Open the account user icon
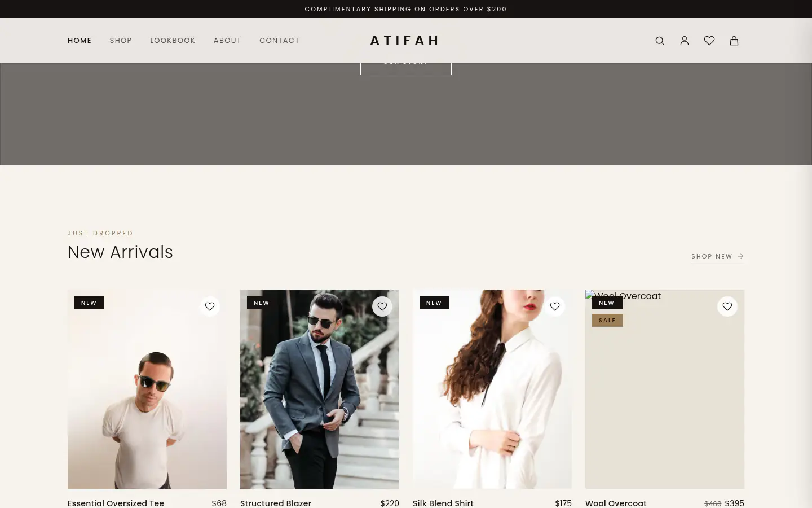 [685, 41]
